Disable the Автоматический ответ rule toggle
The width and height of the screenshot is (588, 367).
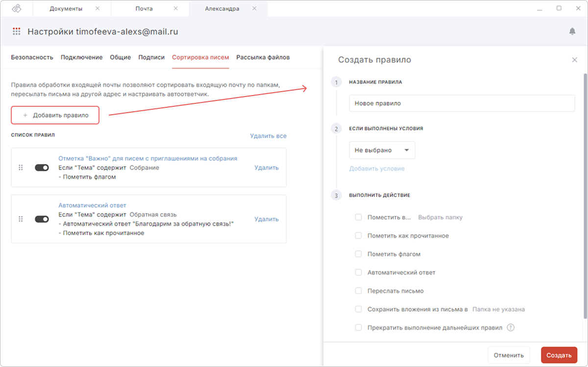pyautogui.click(x=42, y=219)
